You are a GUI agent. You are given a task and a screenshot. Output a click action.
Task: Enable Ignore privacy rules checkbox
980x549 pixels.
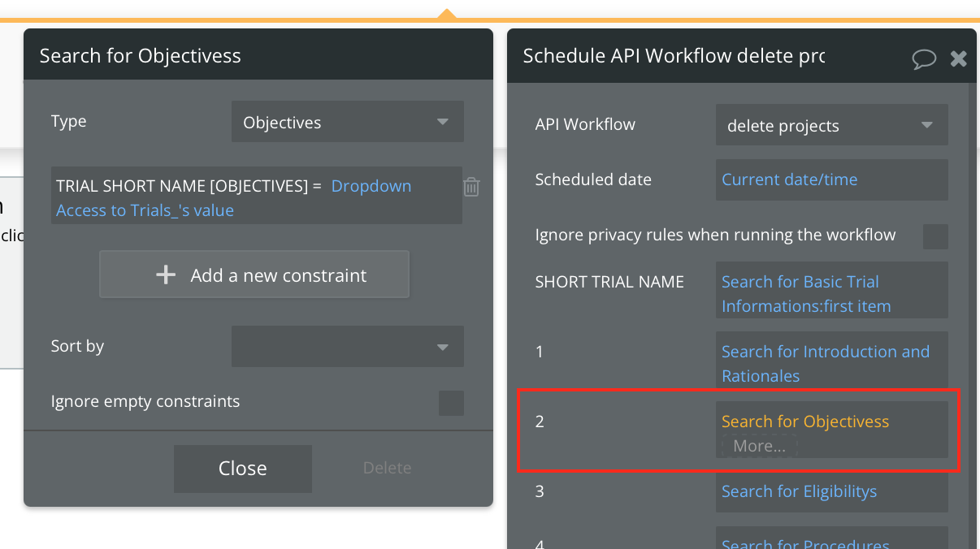coord(935,236)
